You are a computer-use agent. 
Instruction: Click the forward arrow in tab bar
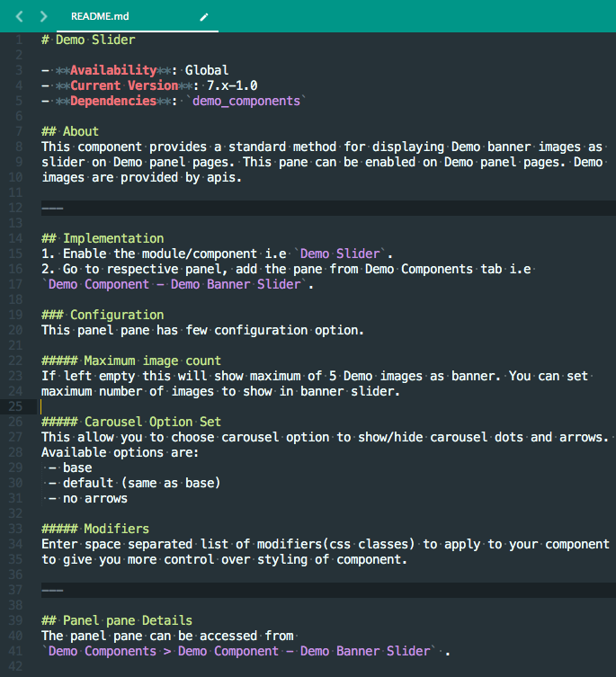tap(43, 16)
